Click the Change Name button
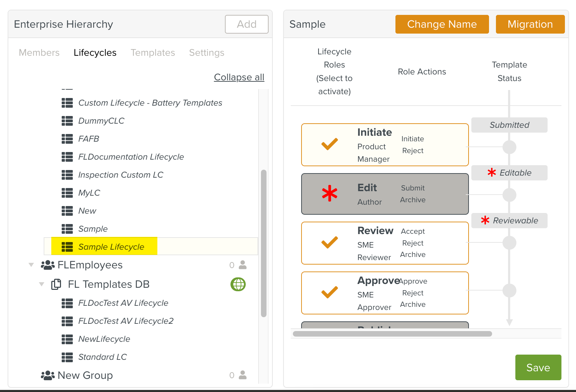This screenshot has width=576, height=392. 442,24
